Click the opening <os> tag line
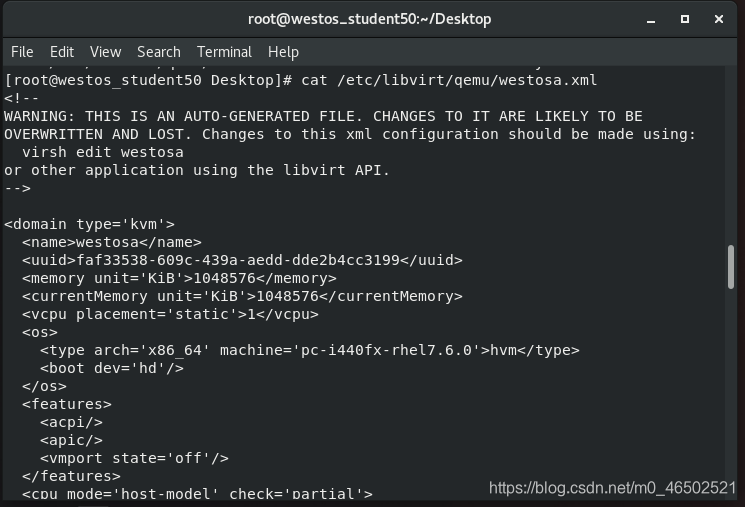Screen dimensions: 745x507 40,332
